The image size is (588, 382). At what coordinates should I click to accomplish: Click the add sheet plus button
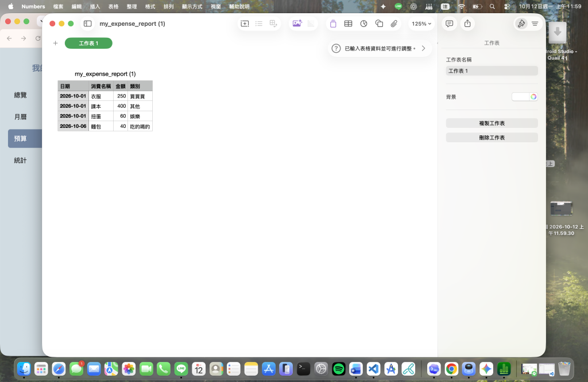(x=55, y=43)
